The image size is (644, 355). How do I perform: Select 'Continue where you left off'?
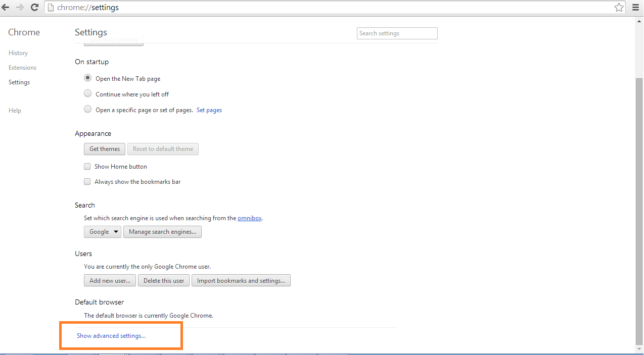point(88,94)
